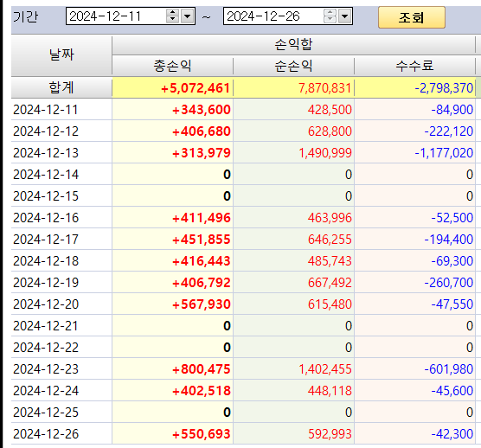Click the +406,792 profit cell
Image resolution: width=481 pixels, height=448 pixels.
tap(173, 283)
